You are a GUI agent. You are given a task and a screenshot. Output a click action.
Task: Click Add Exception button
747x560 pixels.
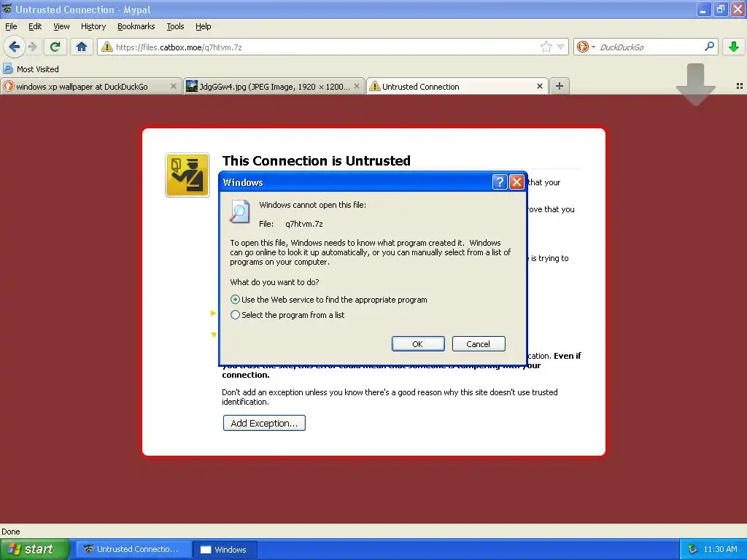click(264, 423)
